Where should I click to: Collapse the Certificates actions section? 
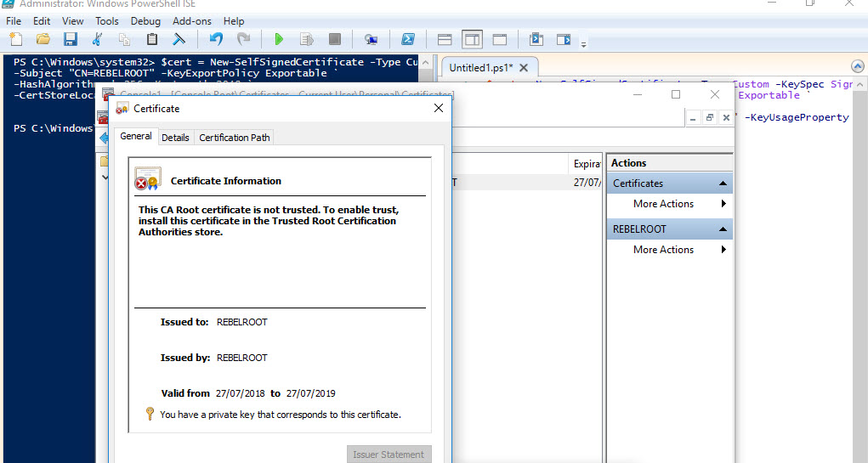tap(723, 184)
